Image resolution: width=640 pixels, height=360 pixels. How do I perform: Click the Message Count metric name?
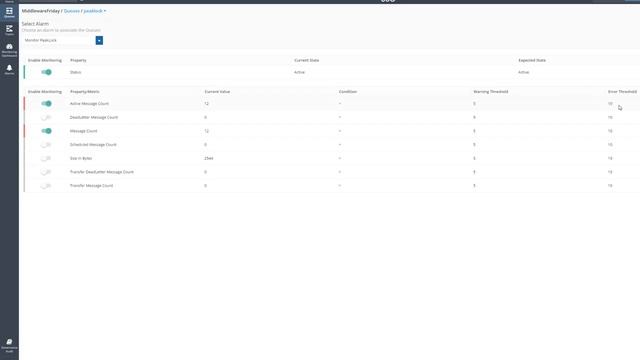84,131
